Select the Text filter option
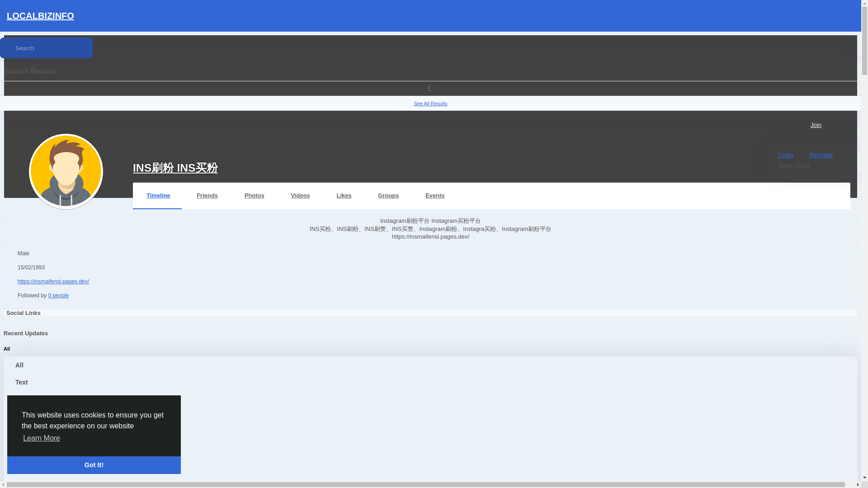This screenshot has width=868, height=488. tap(22, 382)
